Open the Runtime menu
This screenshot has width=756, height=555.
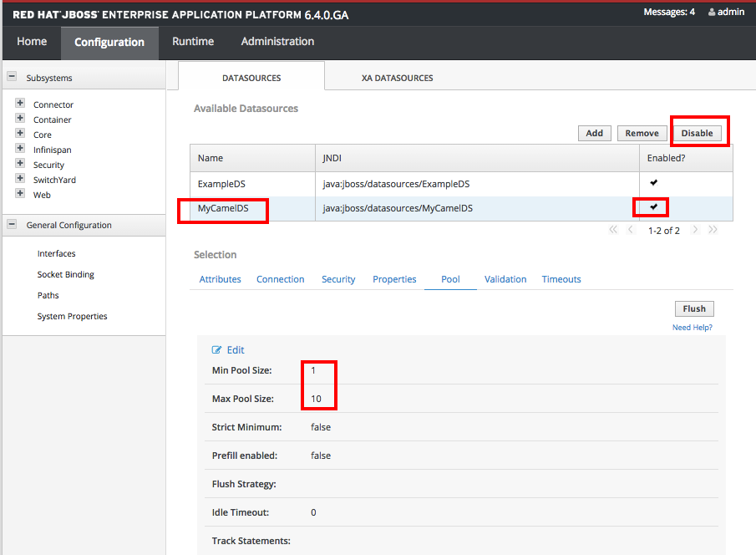click(193, 42)
